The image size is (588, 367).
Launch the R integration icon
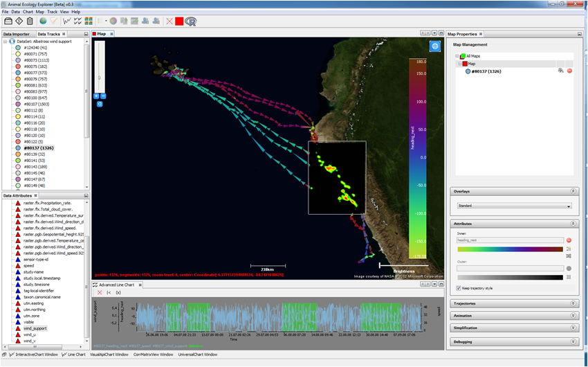tap(191, 21)
